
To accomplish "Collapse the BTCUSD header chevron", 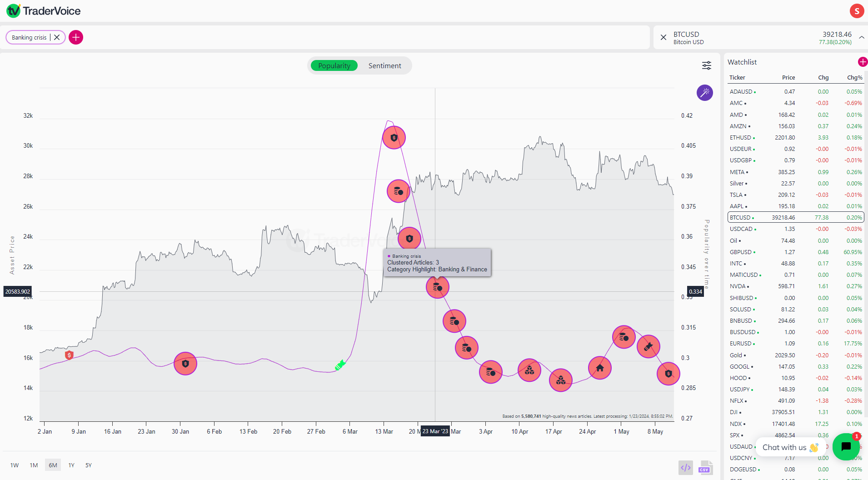I will (x=861, y=37).
